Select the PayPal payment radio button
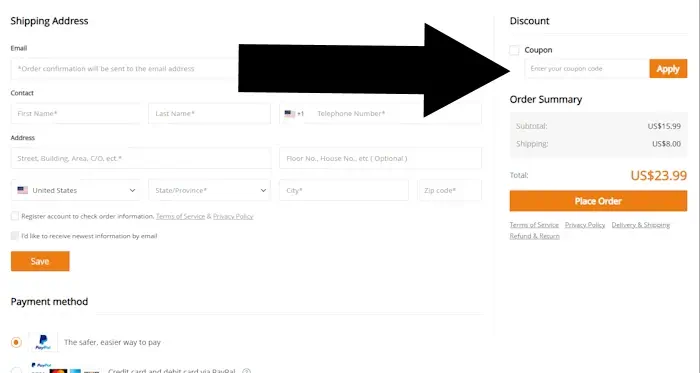Image resolution: width=700 pixels, height=373 pixels. tap(16, 342)
